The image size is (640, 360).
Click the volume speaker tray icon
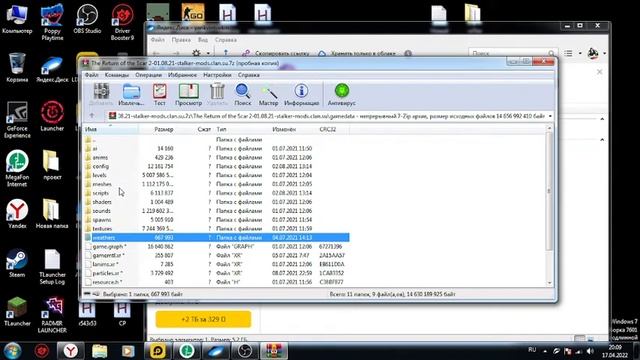point(590,351)
